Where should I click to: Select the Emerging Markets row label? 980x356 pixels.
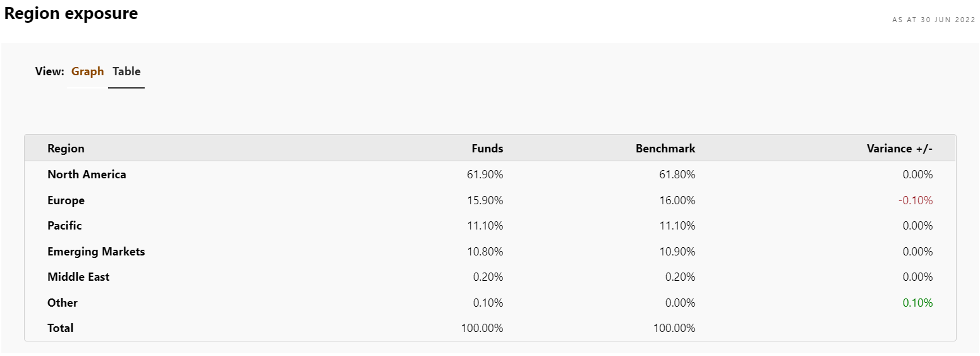pyautogui.click(x=96, y=252)
